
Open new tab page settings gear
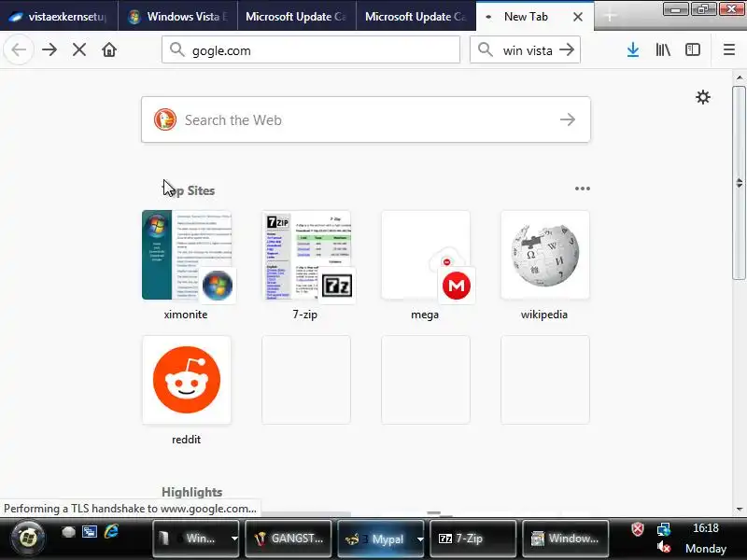703,97
